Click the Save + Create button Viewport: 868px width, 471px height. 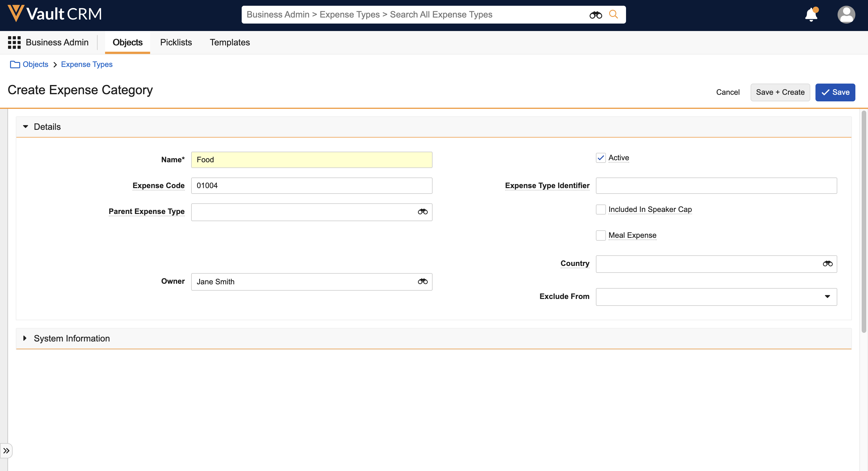[x=780, y=92]
